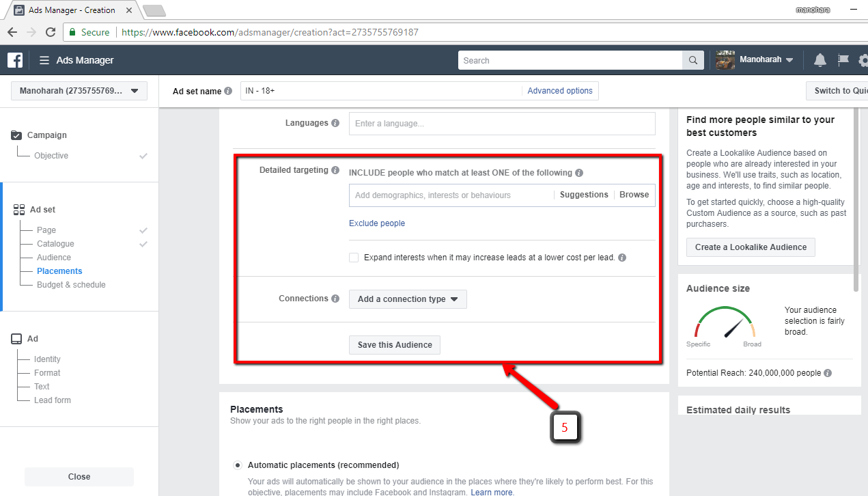Open the hamburger menu next to Ads Manager
Viewport: 868px width, 496px height.
click(44, 60)
